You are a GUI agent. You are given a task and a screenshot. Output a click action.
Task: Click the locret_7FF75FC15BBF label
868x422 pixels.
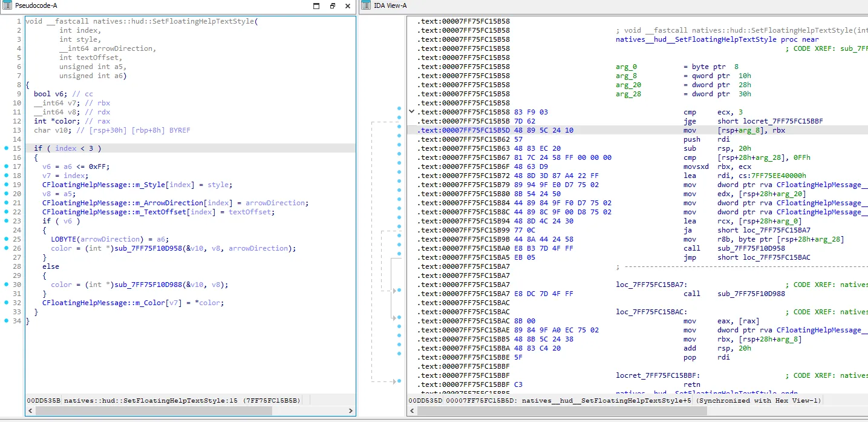(658, 375)
